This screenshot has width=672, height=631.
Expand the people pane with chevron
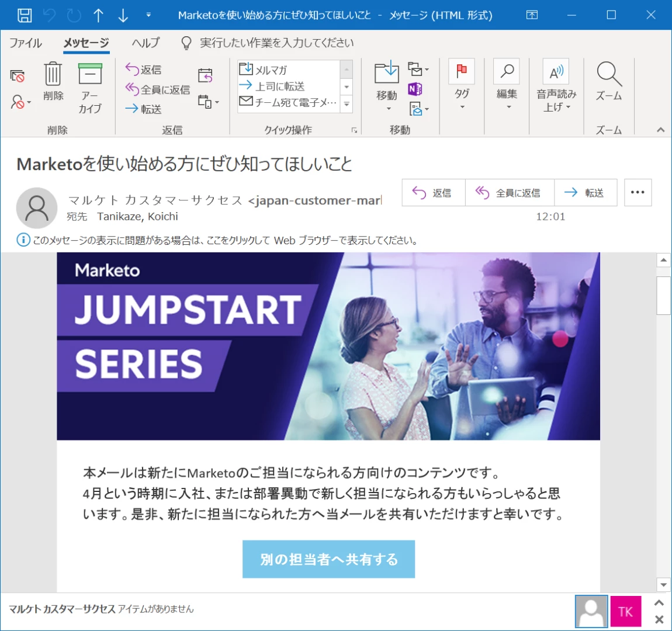659,603
